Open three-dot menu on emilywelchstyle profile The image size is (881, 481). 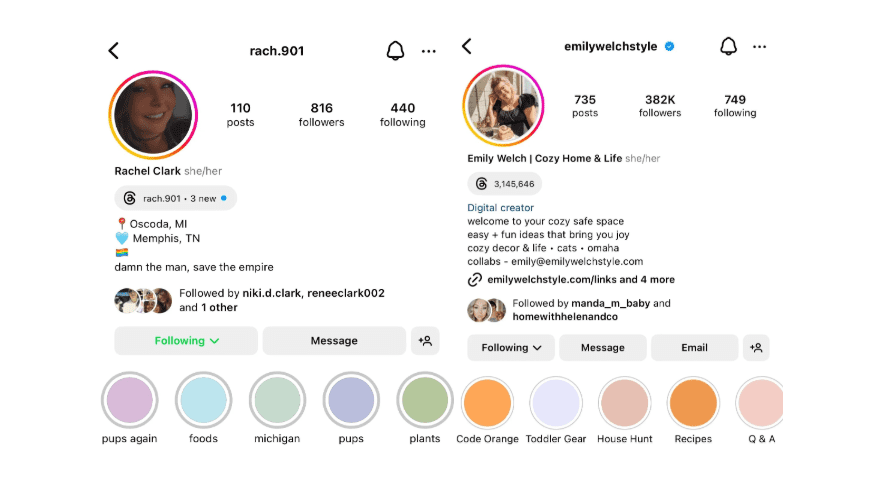click(x=760, y=47)
